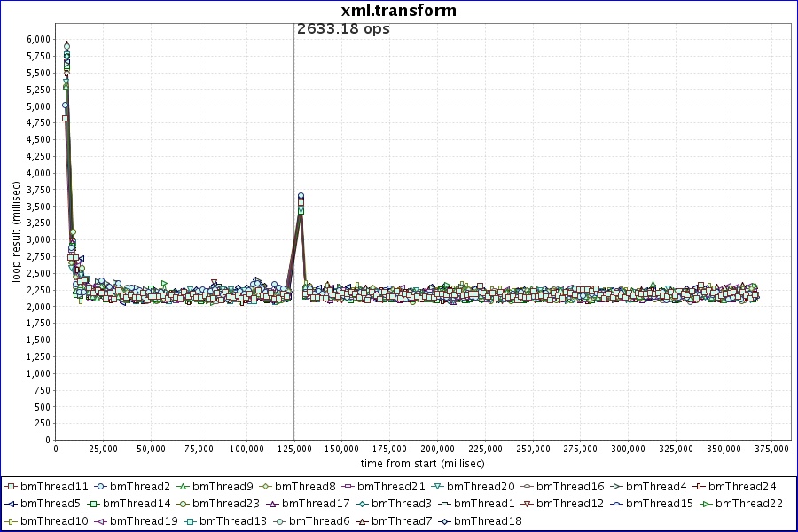Click the bmThread5 legend marker icon
The width and height of the screenshot is (798, 532).
pyautogui.click(x=10, y=504)
